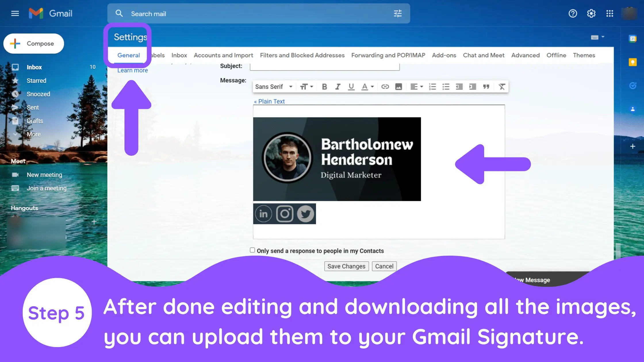The height and width of the screenshot is (362, 644).
Task: Click the Cancel button
Action: 384,266
